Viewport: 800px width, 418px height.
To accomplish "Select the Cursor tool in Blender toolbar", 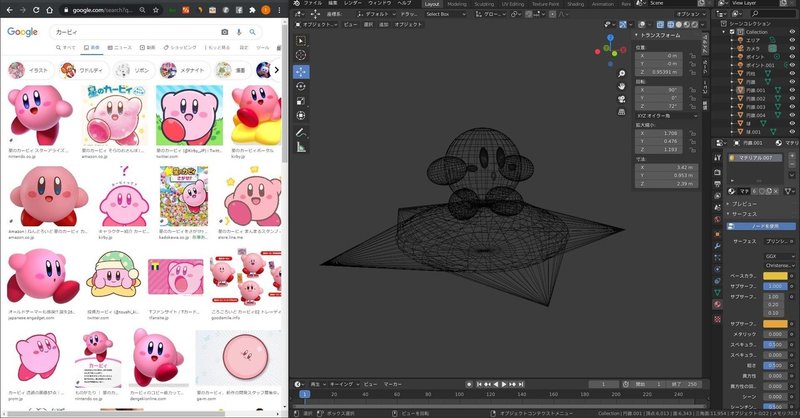I will click(301, 55).
